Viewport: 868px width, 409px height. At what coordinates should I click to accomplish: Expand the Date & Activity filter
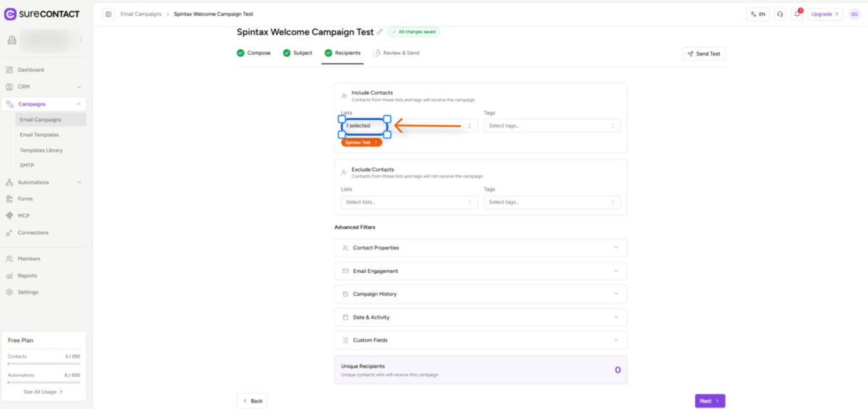point(480,317)
